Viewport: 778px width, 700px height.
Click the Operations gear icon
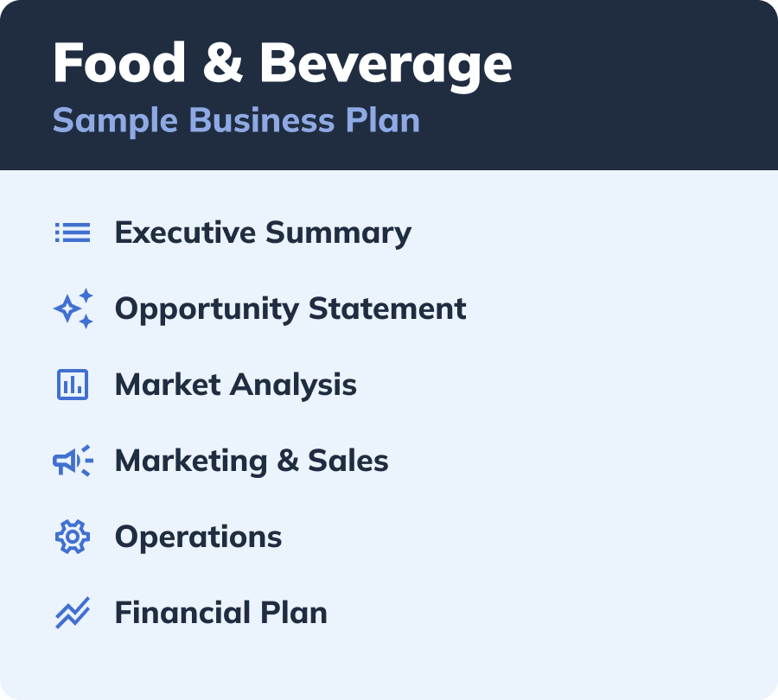pos(73,537)
